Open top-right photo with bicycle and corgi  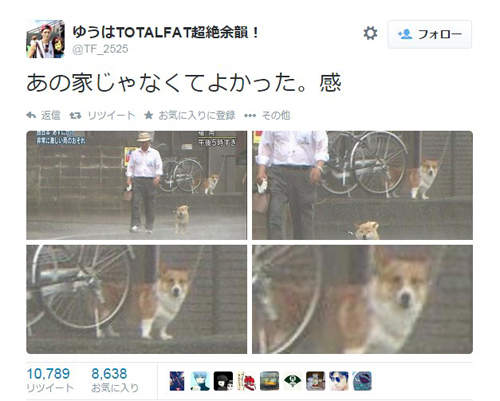(362, 185)
